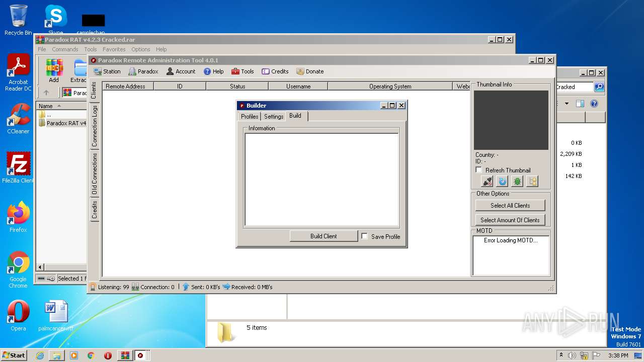Click the volume speaker tray icon
The width and height of the screenshot is (644, 362).
[572, 355]
